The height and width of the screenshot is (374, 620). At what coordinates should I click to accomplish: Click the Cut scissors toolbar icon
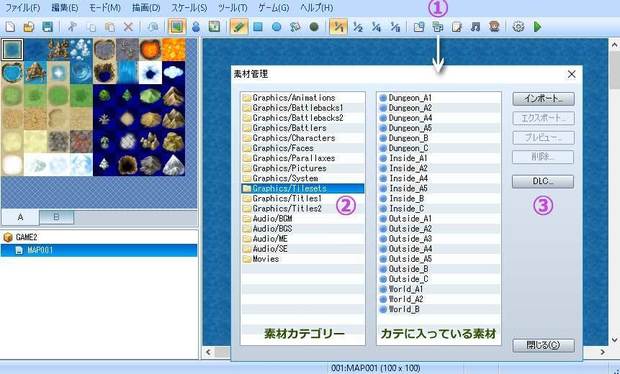pos(72,27)
